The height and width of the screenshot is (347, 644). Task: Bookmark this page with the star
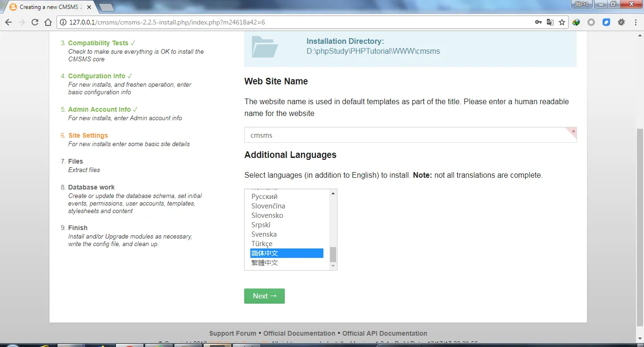pos(562,22)
